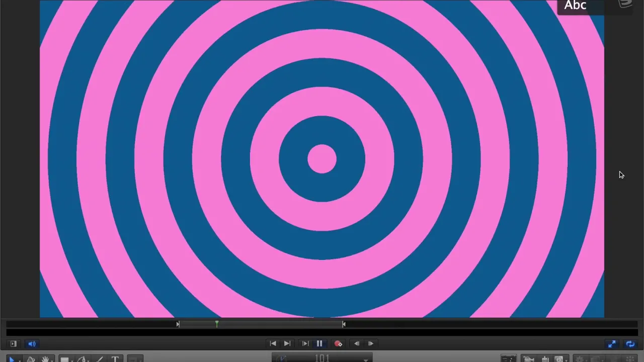644x362 pixels.
Task: Select the Paint Stroke tool
Action: pyautogui.click(x=99, y=359)
